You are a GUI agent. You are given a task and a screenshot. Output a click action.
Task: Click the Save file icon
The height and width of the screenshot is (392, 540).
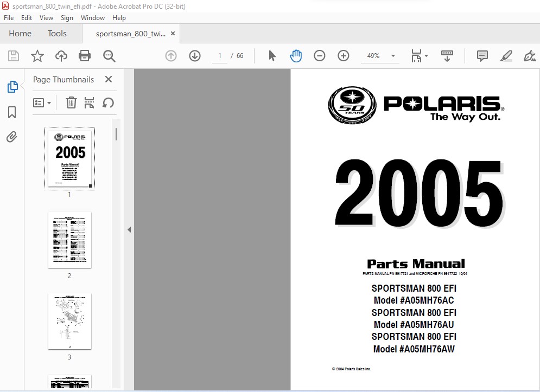click(14, 56)
